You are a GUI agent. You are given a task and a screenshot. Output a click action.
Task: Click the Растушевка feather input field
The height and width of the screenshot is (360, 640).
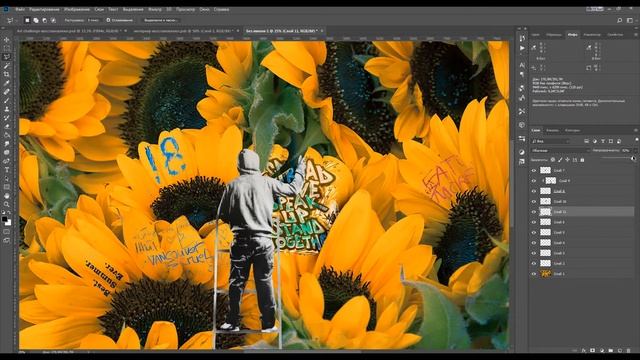pos(93,20)
